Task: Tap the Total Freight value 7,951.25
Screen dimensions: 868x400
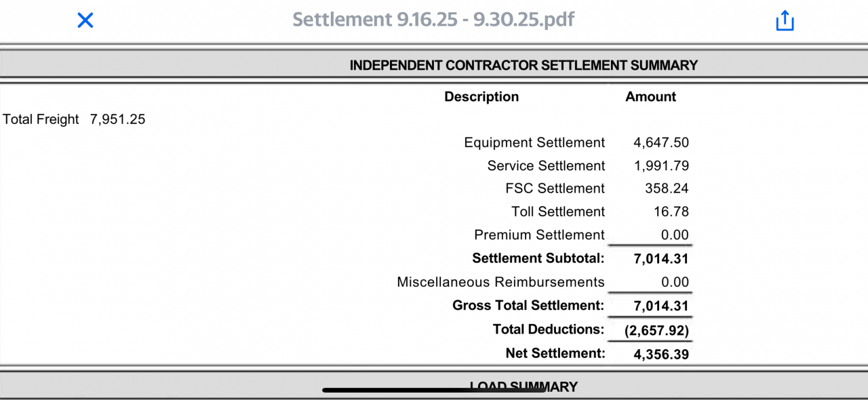Action: (117, 120)
